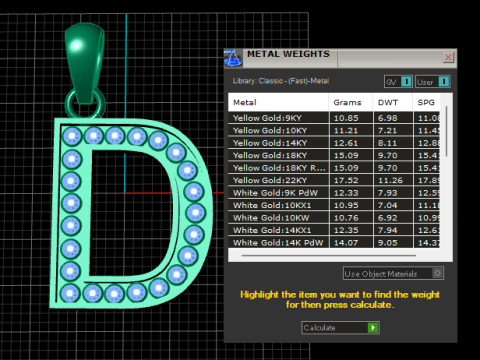The height and width of the screenshot is (360, 480).
Task: Click the horizontal scrollbar under the table
Action: (x=329, y=256)
